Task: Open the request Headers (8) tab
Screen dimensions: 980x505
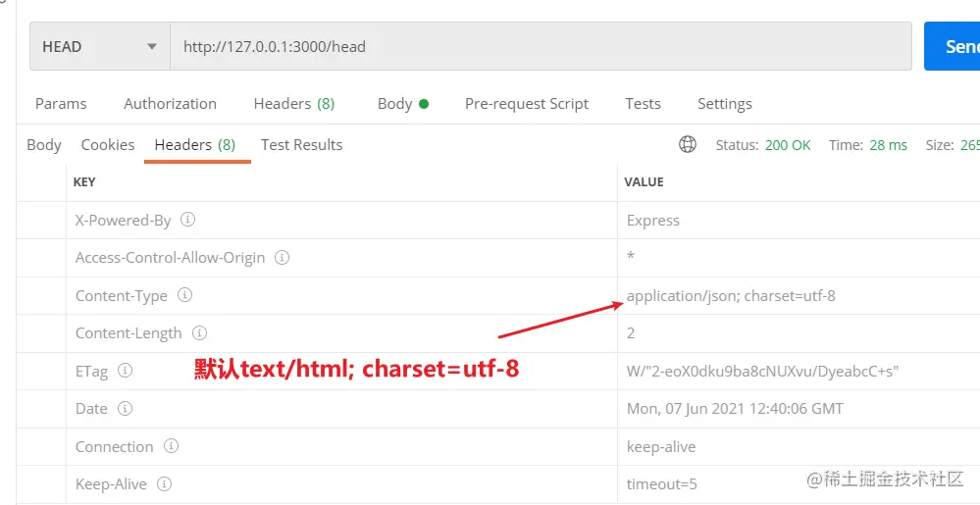Action: click(x=293, y=103)
